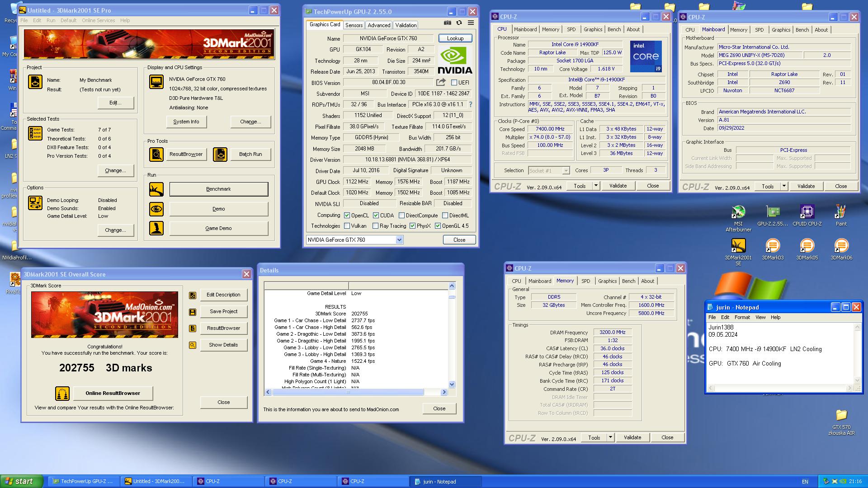
Task: Click the ResultBrowser magnifier icon in Pro Tools
Action: pyautogui.click(x=156, y=154)
